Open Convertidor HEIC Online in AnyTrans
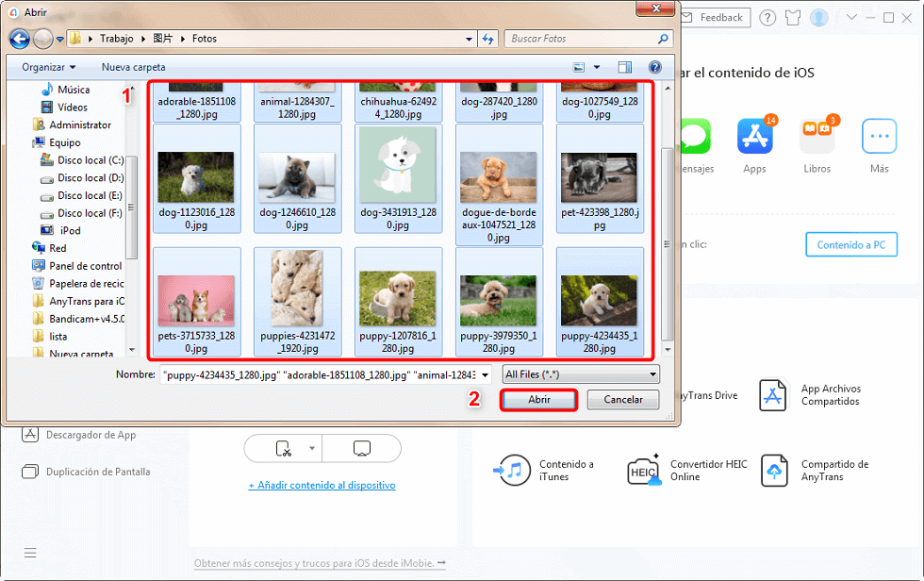 [x=687, y=471]
